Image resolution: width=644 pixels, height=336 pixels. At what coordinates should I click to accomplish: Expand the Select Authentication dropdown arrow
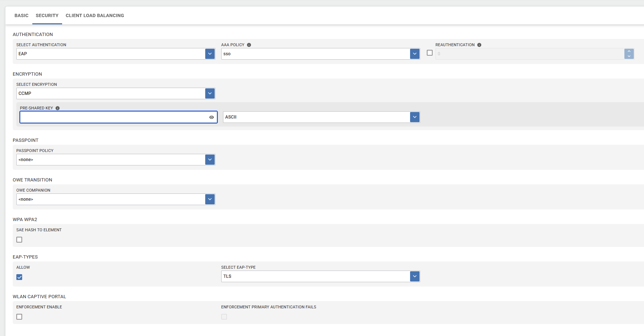coord(210,54)
